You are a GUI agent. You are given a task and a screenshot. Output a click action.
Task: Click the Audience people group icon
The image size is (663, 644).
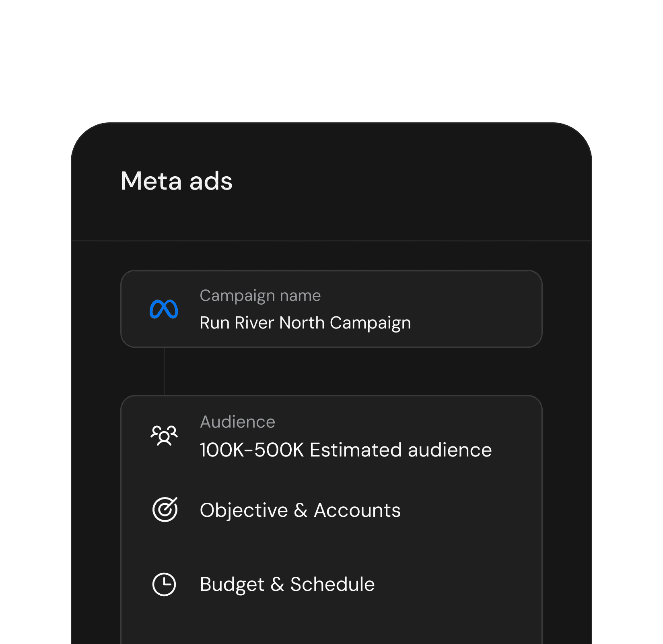click(x=164, y=436)
